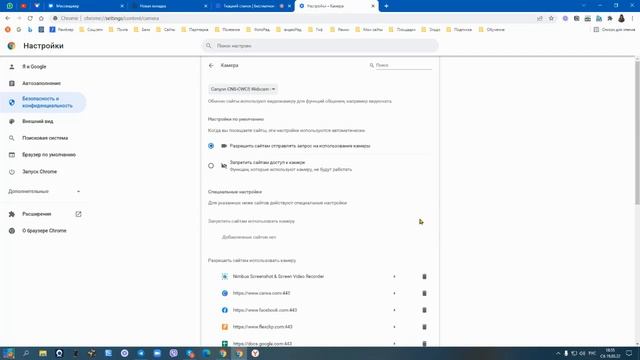Expand the canva.com entry arrow
Screen dimensions: 640x360
pos(394,293)
